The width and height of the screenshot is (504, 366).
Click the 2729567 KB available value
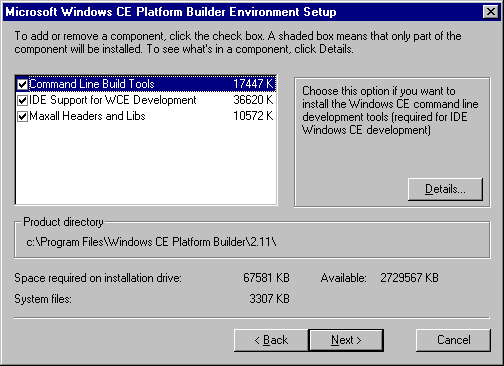point(409,278)
